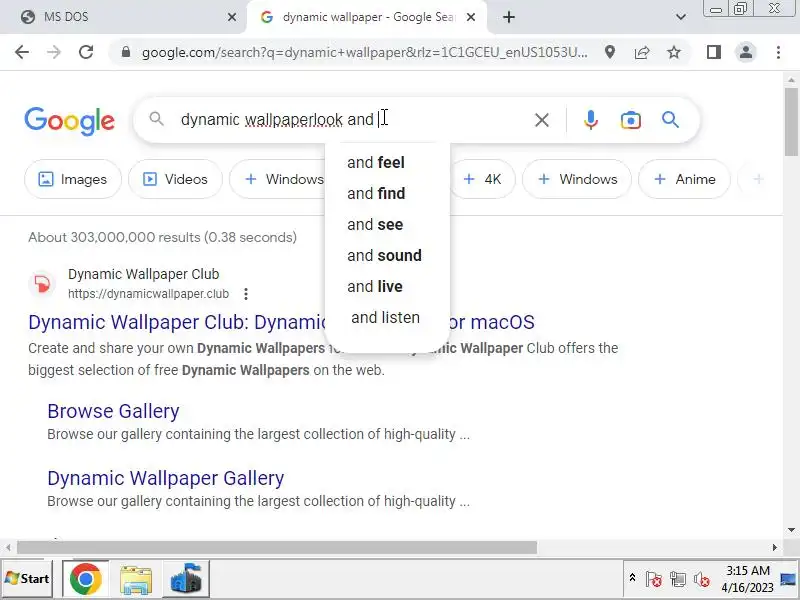This screenshot has width=800, height=600.
Task: Clear the search box text
Action: (x=542, y=120)
